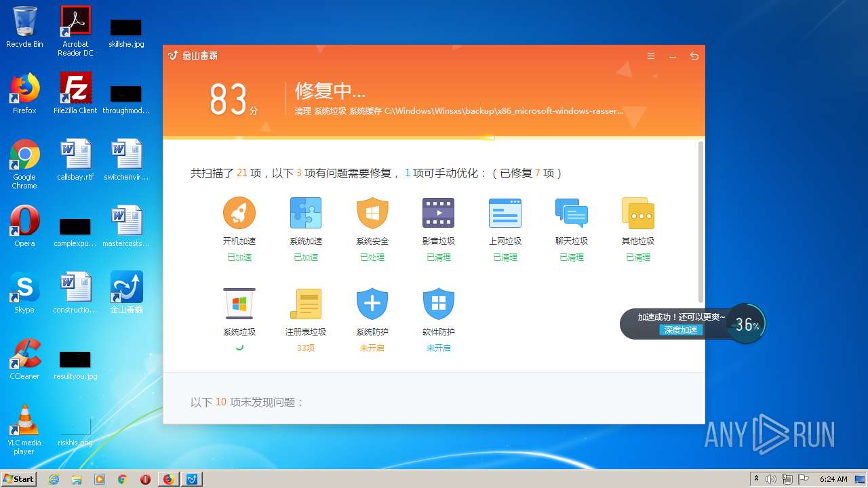Click the 金山毒霸 taskbar button
The image size is (868, 488).
192,479
